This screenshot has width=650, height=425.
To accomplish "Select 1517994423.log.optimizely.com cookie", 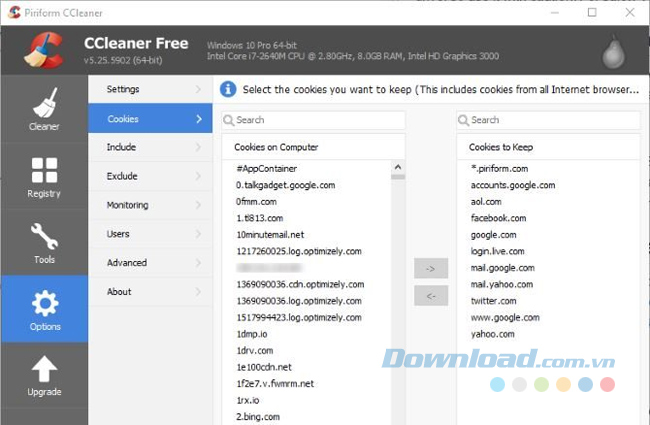I will point(299,318).
